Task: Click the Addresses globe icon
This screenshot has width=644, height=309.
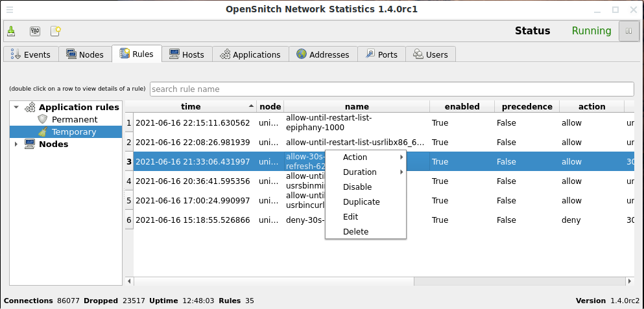Action: tap(302, 54)
